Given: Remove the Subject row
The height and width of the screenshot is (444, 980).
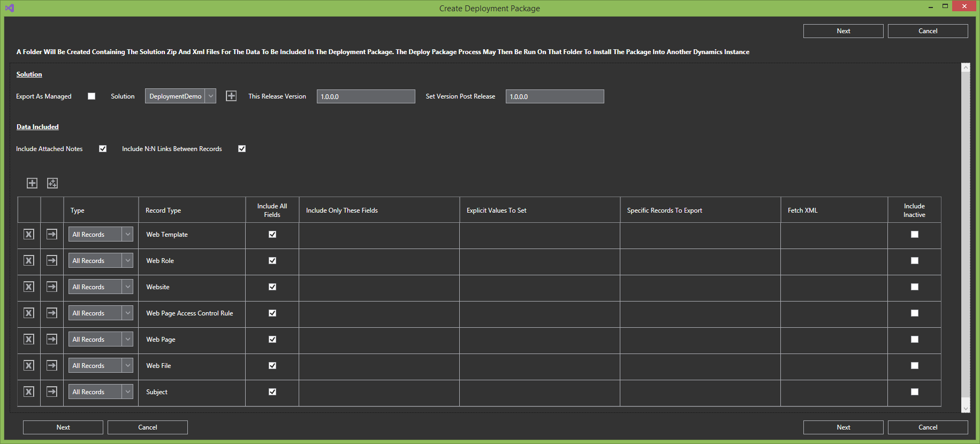Looking at the screenshot, I should tap(29, 392).
